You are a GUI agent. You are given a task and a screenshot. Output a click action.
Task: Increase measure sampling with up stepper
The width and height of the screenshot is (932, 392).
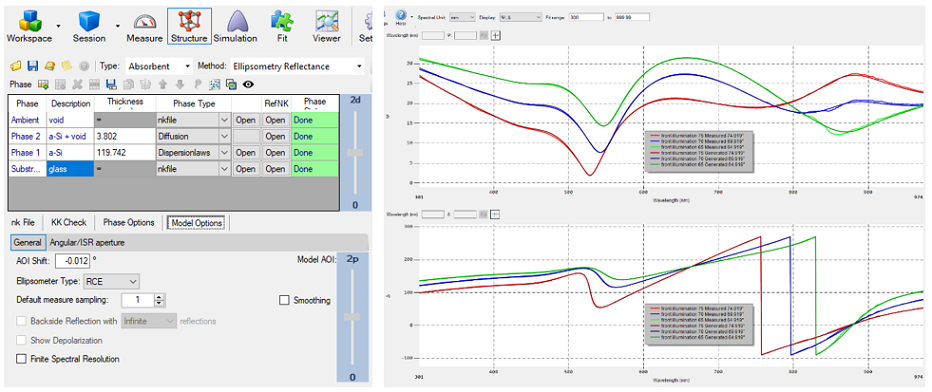[x=159, y=297]
